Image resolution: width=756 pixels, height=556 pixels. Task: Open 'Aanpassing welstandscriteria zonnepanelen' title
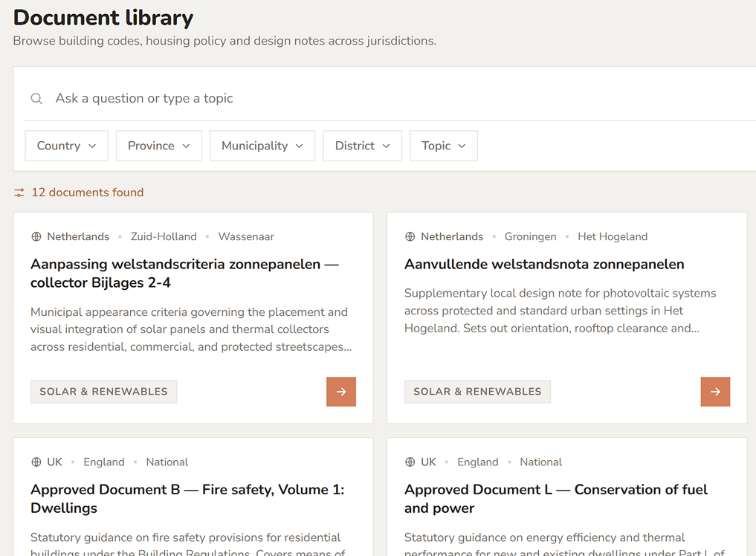click(x=184, y=274)
